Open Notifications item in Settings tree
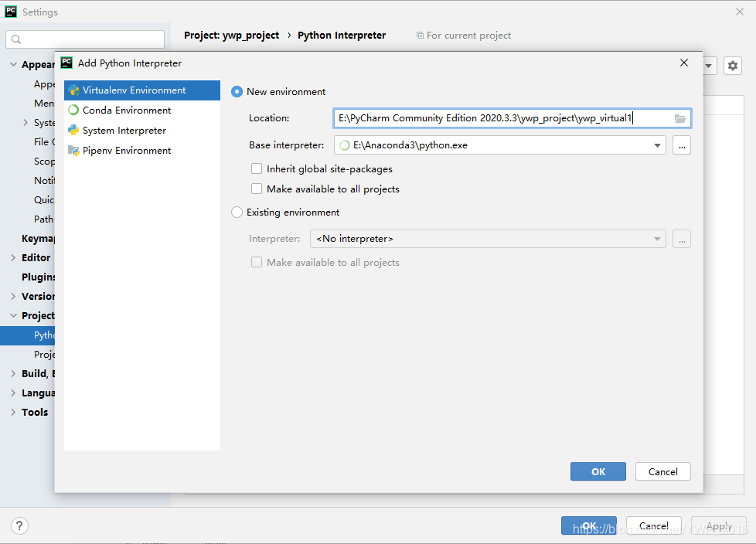 coord(44,181)
